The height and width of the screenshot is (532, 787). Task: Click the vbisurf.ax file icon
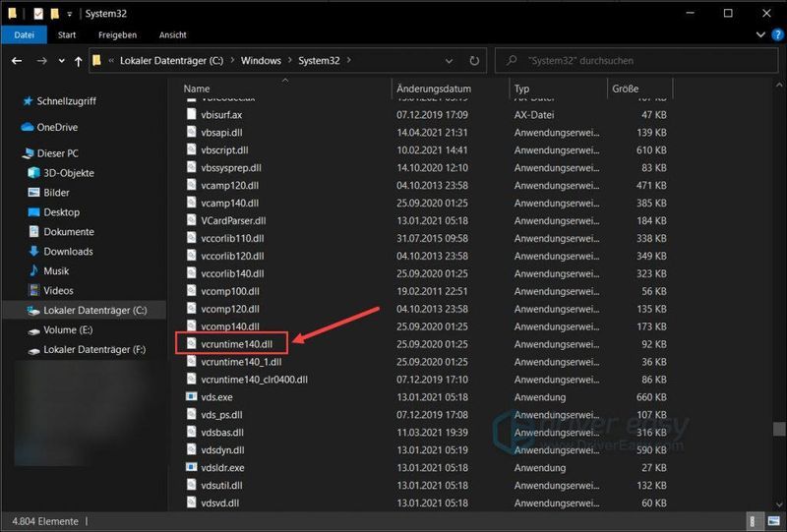point(191,114)
